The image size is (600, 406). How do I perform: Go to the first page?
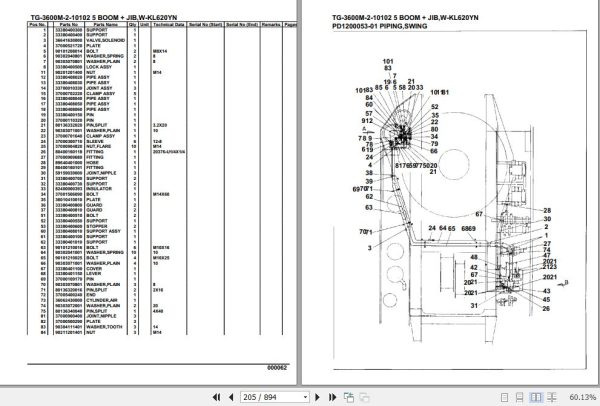pos(216,397)
